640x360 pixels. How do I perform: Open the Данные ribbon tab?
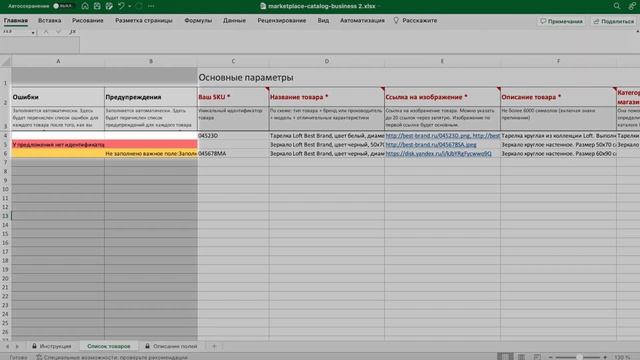tap(234, 20)
